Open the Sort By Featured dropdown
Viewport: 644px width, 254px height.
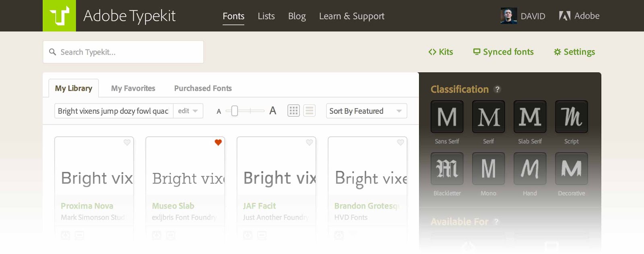coord(366,111)
